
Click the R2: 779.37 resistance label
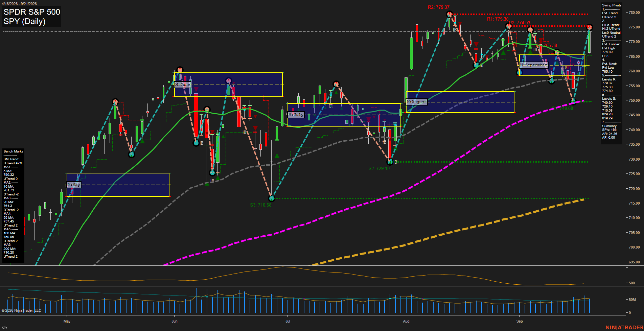pyautogui.click(x=438, y=7)
